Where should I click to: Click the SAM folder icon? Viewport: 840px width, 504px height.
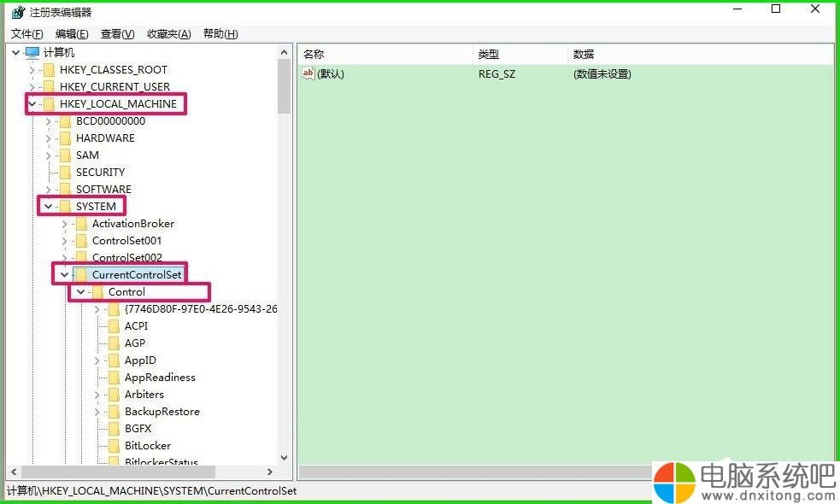pyautogui.click(x=65, y=155)
